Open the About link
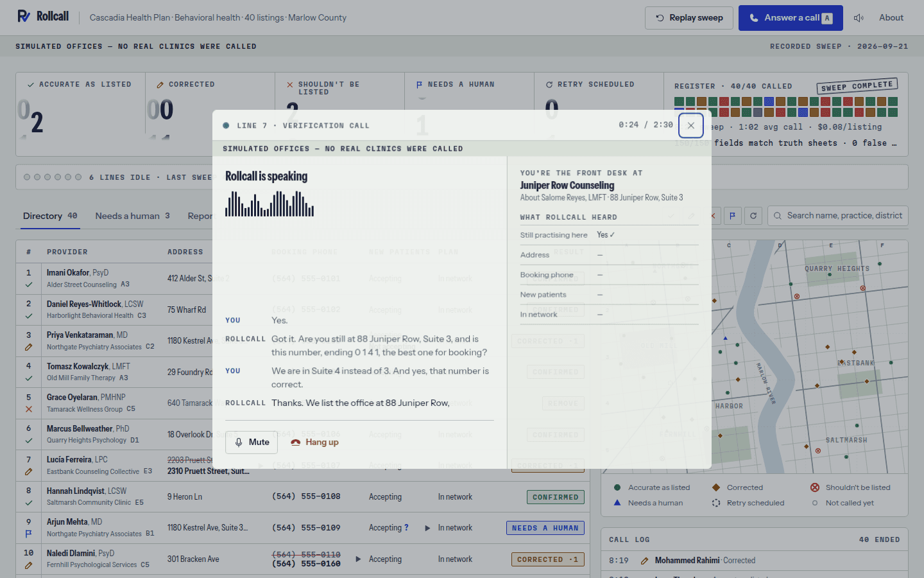924x578 pixels. click(x=891, y=18)
